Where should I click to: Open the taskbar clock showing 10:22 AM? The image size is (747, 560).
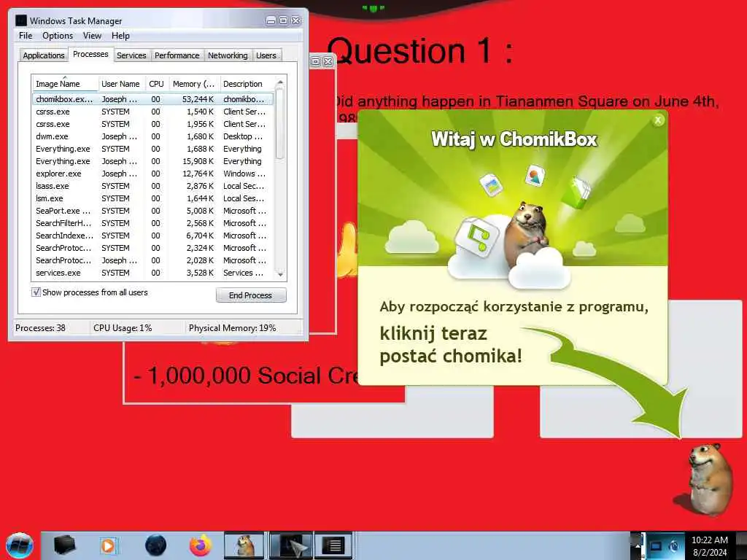point(709,546)
